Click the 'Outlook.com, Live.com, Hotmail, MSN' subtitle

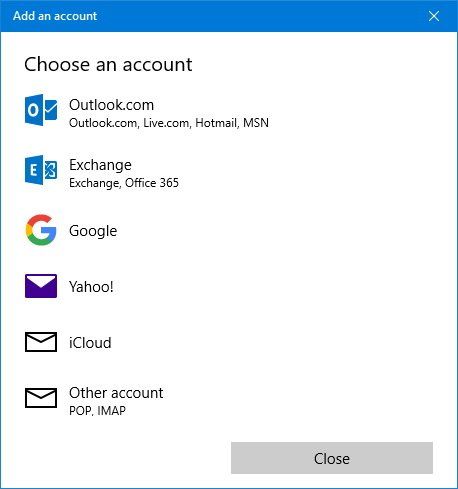click(169, 123)
